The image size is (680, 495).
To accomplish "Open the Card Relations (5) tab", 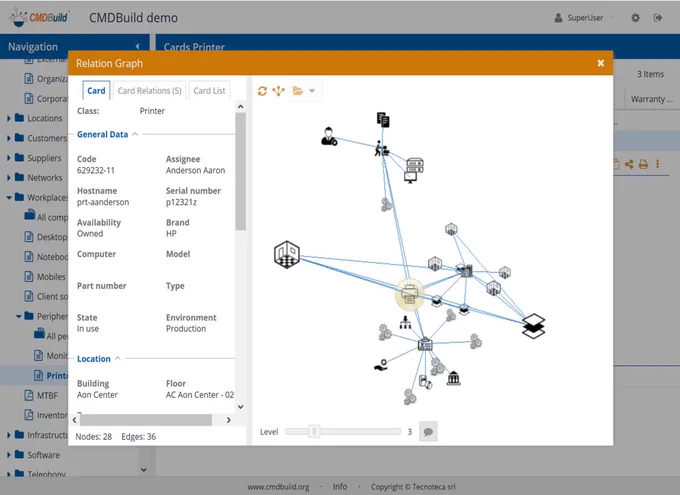I will pyautogui.click(x=149, y=91).
